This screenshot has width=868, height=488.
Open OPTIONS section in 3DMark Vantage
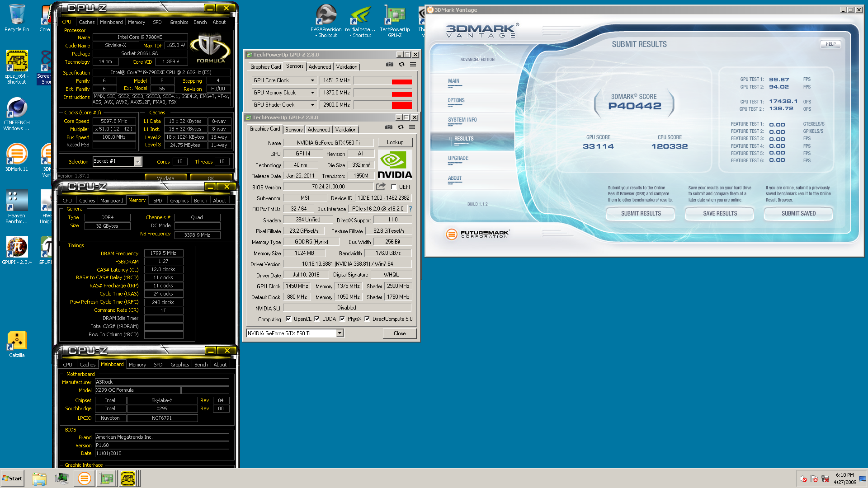(456, 100)
